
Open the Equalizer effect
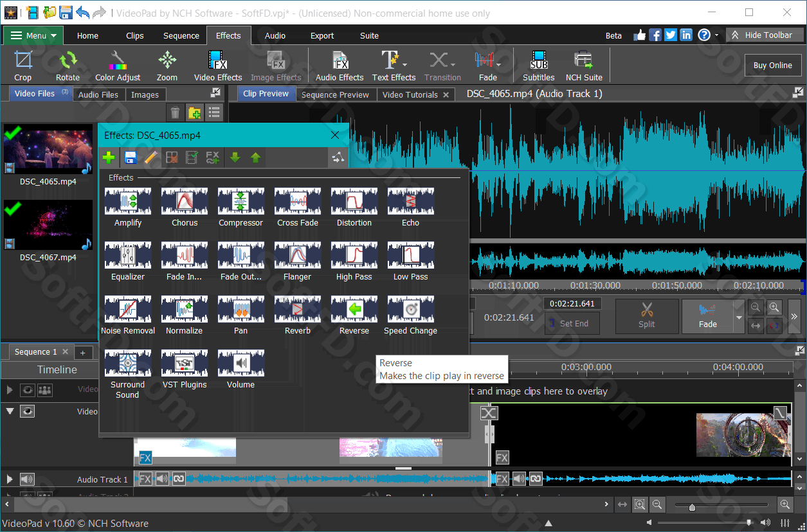[x=128, y=262]
